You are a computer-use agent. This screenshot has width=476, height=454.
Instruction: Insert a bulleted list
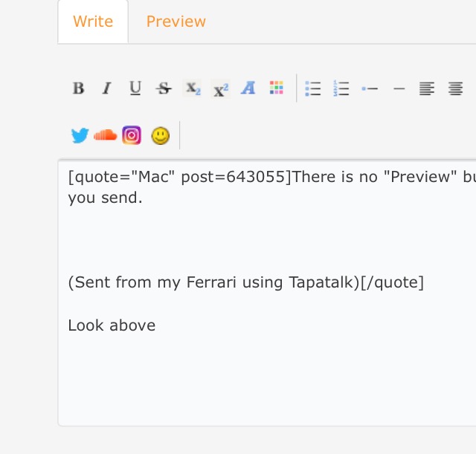313,89
